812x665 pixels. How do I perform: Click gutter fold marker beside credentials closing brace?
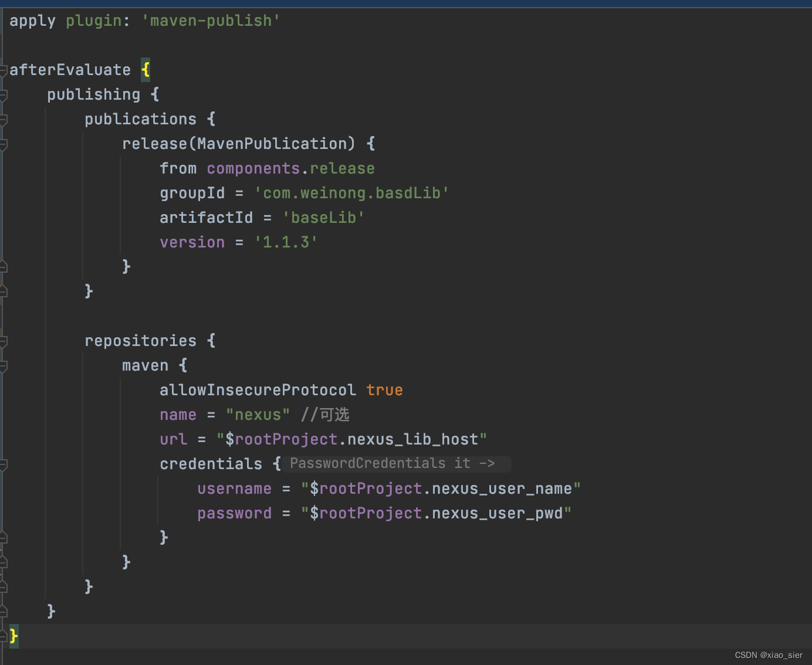tap(4, 537)
